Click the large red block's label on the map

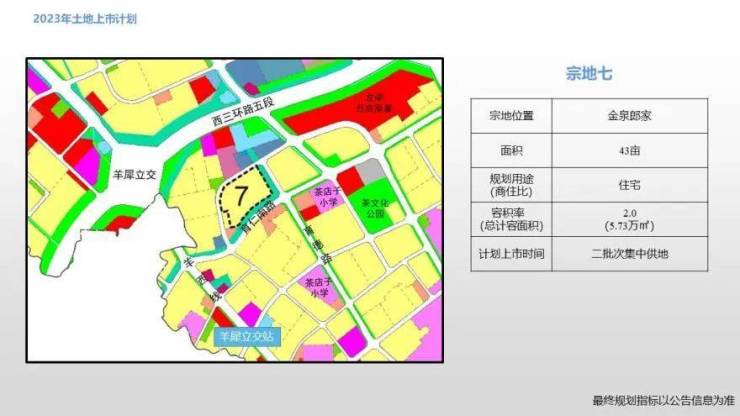(x=374, y=103)
